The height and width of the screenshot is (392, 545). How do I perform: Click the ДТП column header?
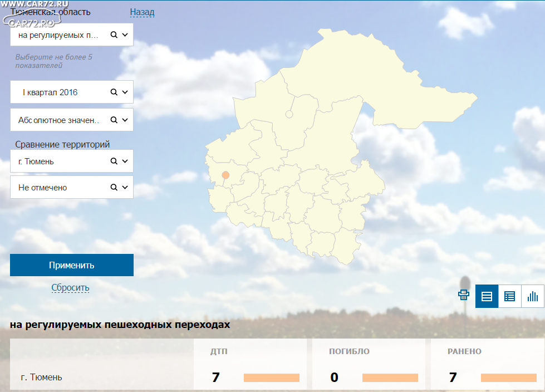tap(219, 351)
